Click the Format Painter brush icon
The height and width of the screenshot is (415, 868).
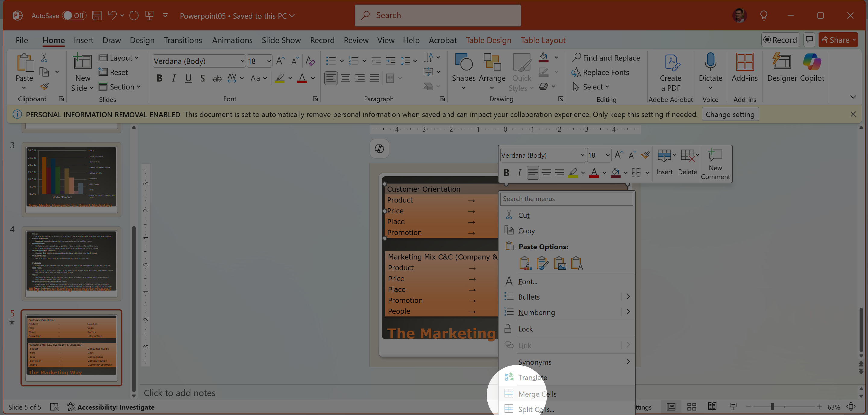pos(44,86)
